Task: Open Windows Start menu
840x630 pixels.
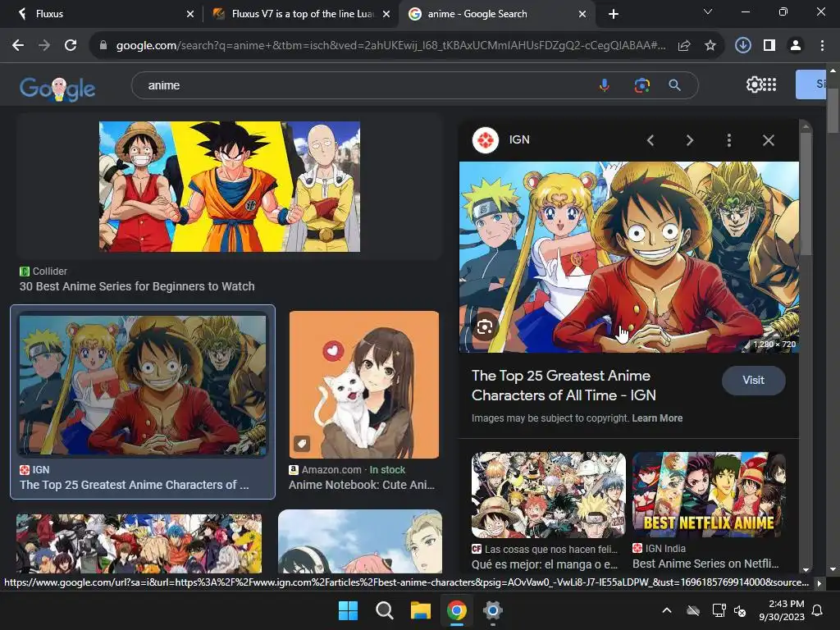Action: point(348,610)
